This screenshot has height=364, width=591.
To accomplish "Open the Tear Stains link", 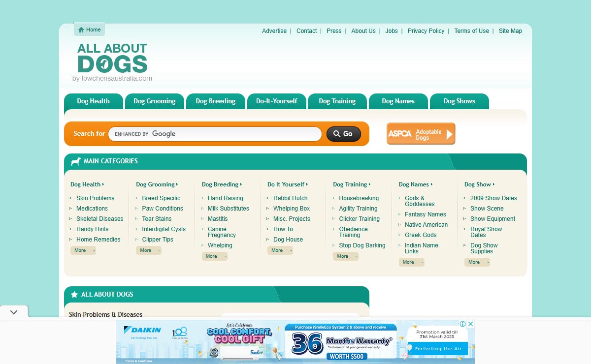I will click(157, 219).
